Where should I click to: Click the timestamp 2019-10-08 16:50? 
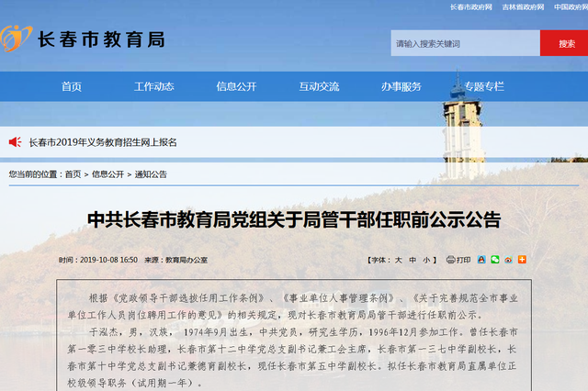click(x=108, y=260)
